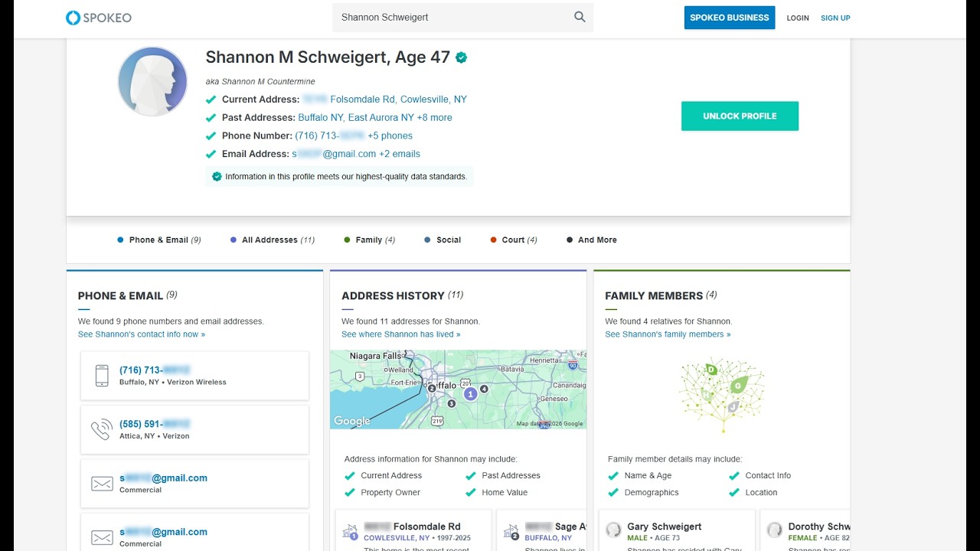This screenshot has height=551, width=980.
Task: Click the badge icon in the data standards notice
Action: click(x=217, y=177)
